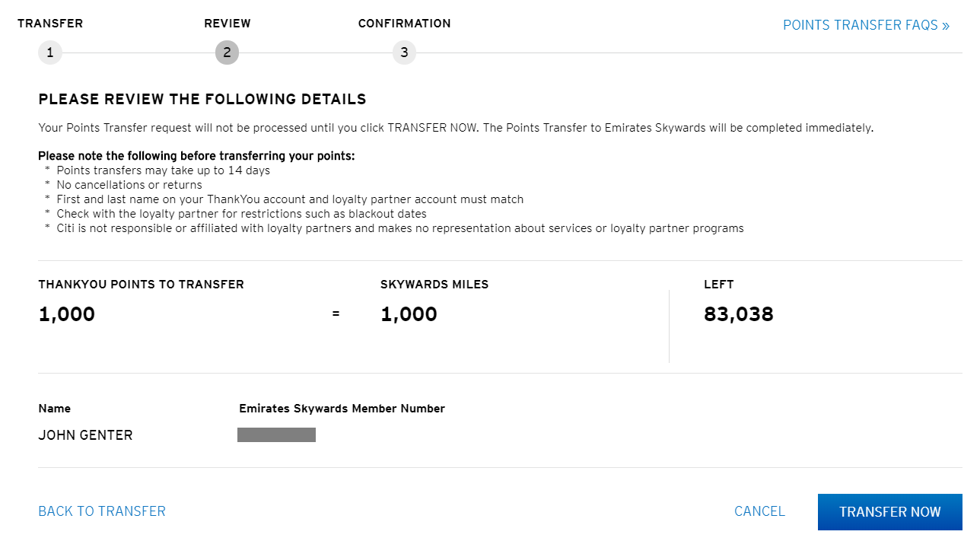The width and height of the screenshot is (980, 541).
Task: Select the TRANSFER step label
Action: point(50,23)
